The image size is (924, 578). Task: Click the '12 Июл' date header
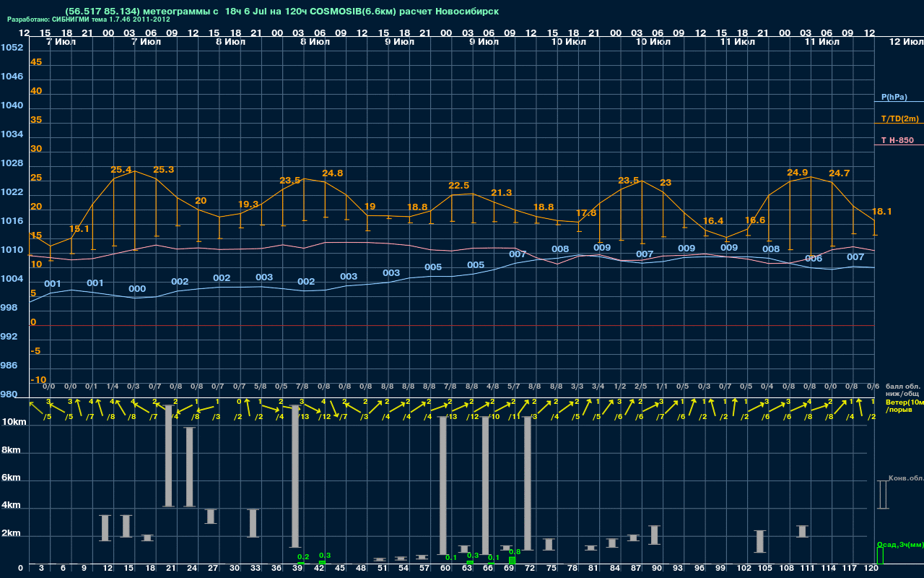906,42
